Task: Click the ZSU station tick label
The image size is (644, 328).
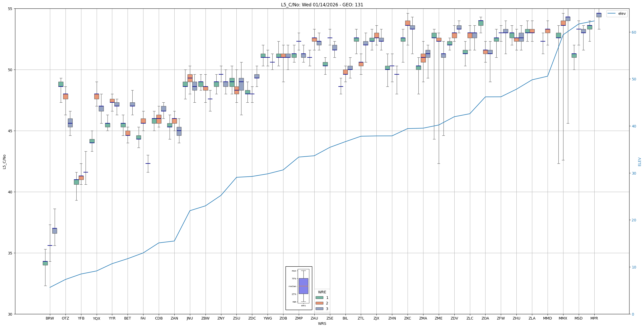Action: point(236,318)
